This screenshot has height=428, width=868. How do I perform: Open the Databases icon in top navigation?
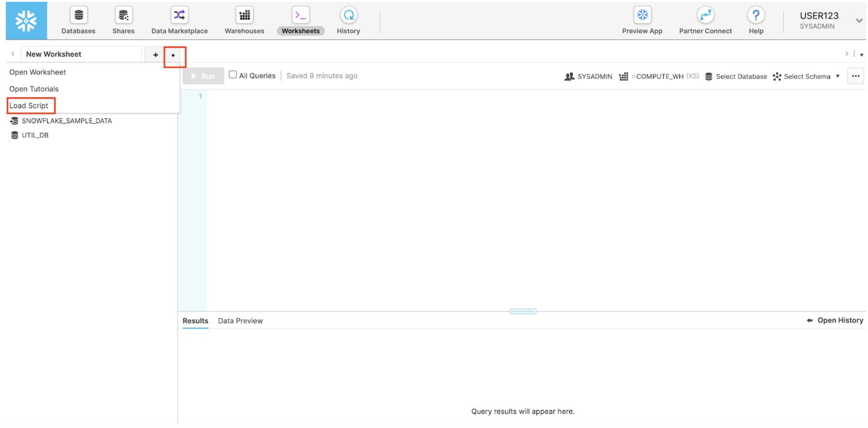click(78, 16)
